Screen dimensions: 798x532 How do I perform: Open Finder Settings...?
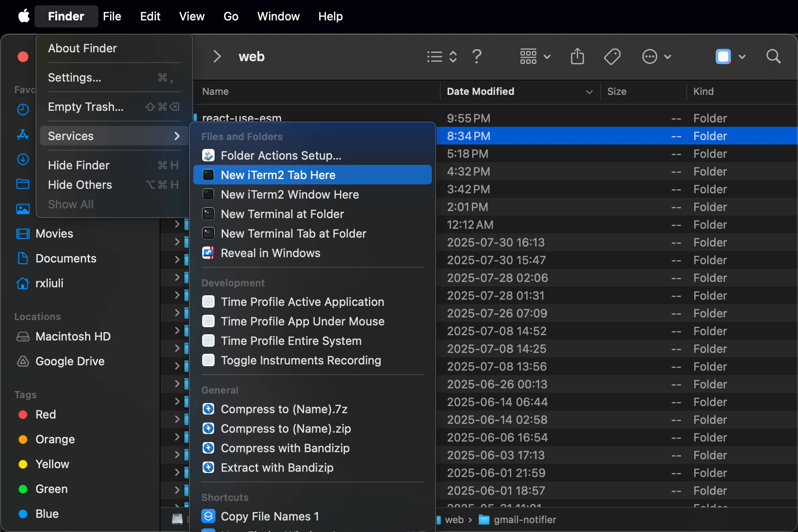click(x=114, y=78)
